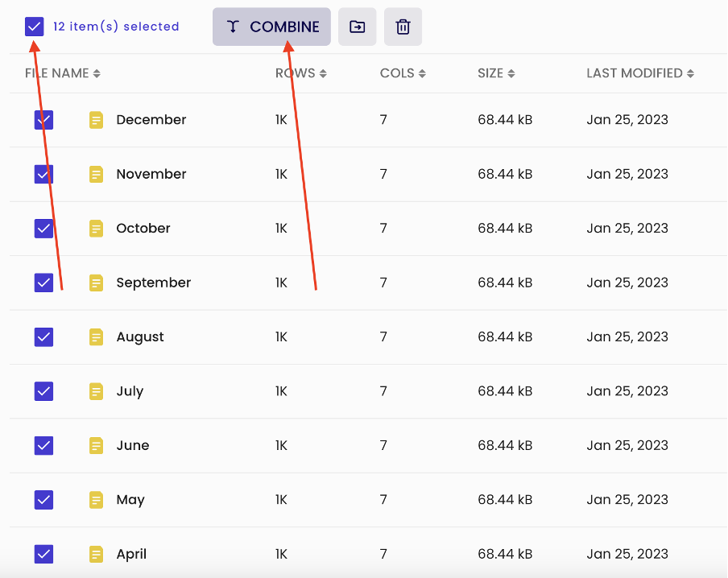The image size is (728, 578).
Task: Click the yellow file icon beside December
Action: click(96, 119)
